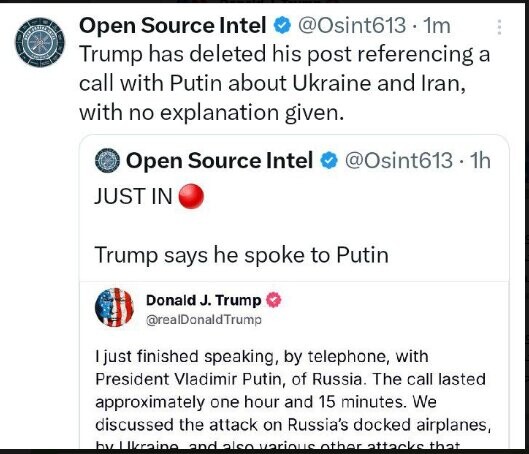Open the @Osint613 handle on the top post
529x454 pixels.
[352, 26]
